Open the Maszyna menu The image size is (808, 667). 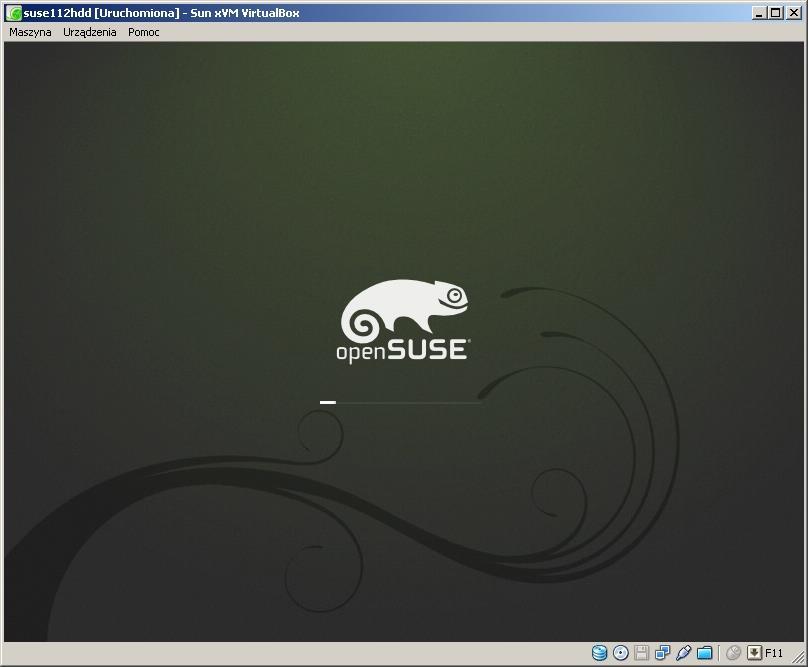30,32
